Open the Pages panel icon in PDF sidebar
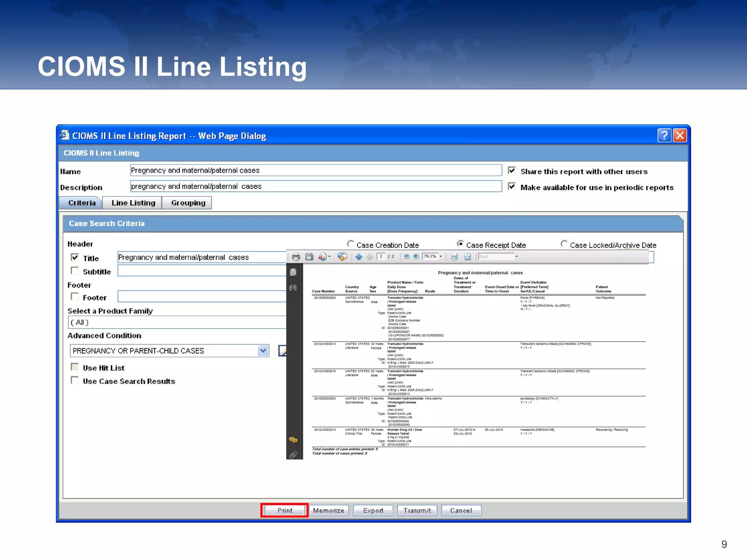747x560 pixels. click(293, 272)
